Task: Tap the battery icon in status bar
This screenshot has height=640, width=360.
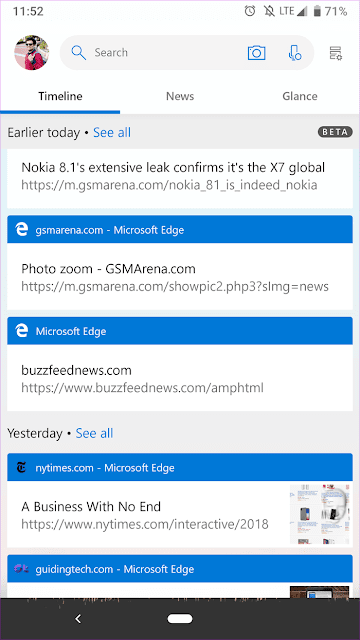Action: [x=317, y=11]
